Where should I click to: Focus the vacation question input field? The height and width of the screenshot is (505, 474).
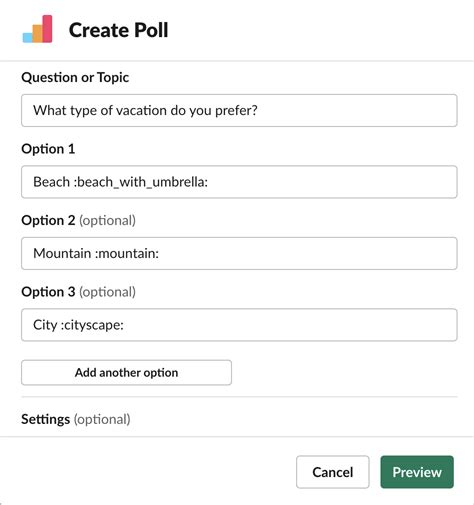pos(239,110)
